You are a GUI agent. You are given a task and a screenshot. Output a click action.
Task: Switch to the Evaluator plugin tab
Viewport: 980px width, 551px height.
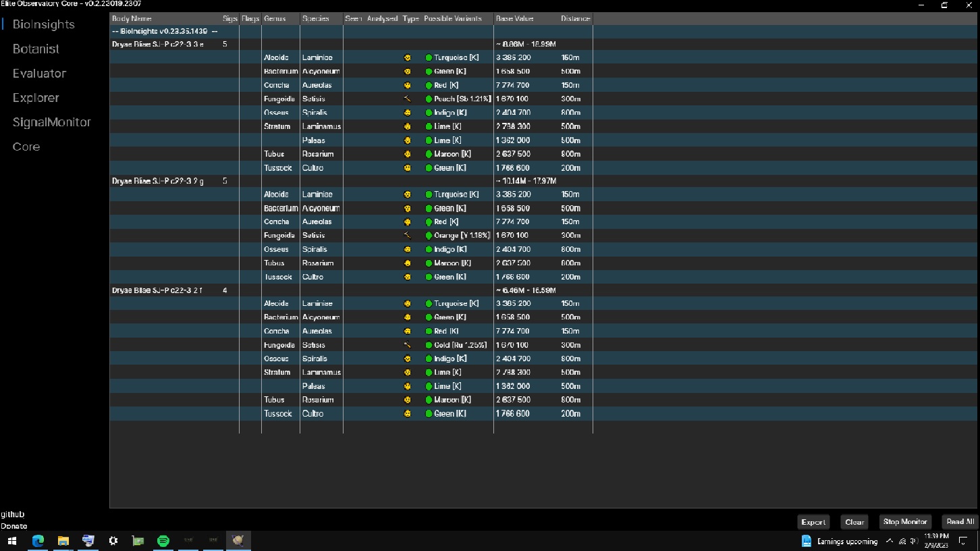(39, 73)
